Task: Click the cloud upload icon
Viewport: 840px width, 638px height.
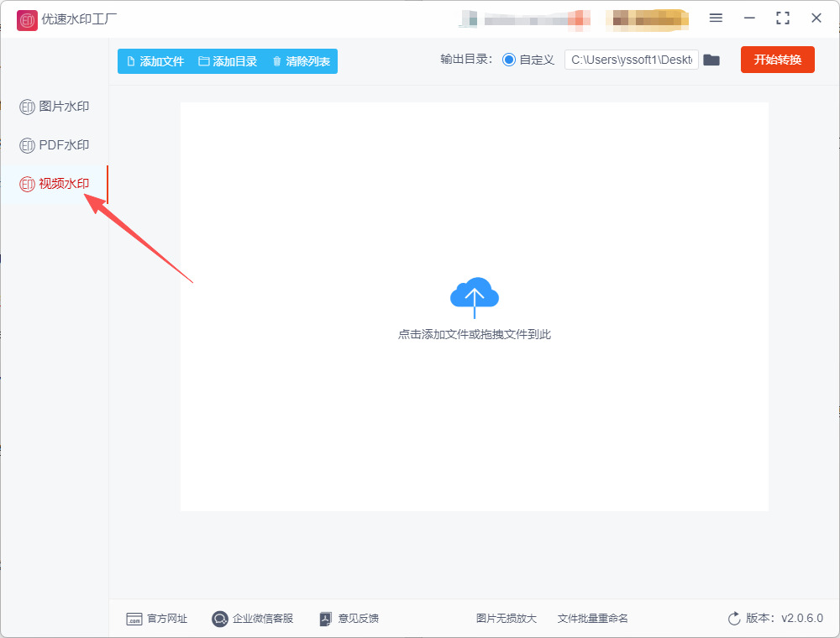Action: (x=474, y=297)
